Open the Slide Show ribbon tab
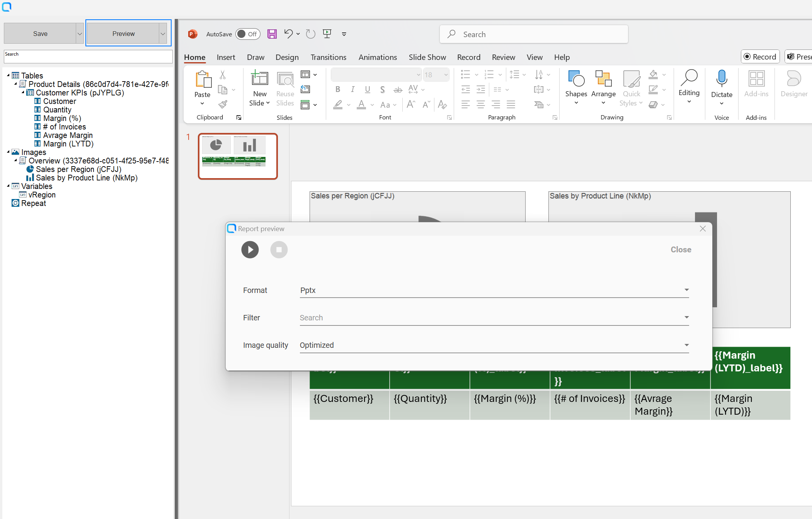This screenshot has height=519, width=812. (427, 57)
